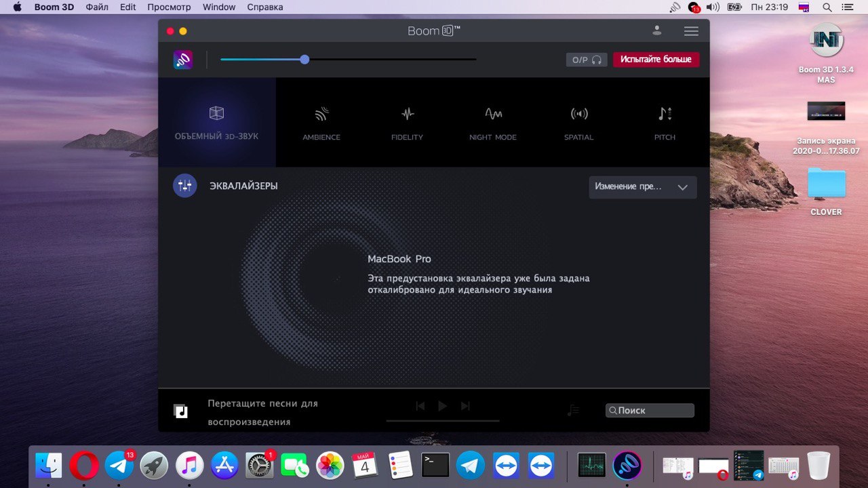Viewport: 868px width, 488px height.
Task: Enable the Ambience effect
Action: pos(321,123)
